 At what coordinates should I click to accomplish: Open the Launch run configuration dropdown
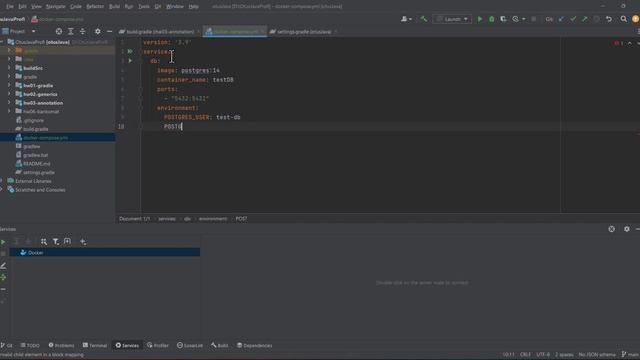click(452, 19)
